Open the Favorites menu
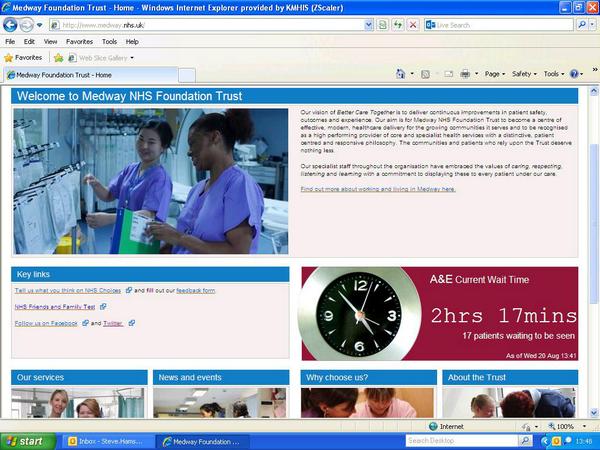Screen dimensions: 600x450 pyautogui.click(x=79, y=42)
